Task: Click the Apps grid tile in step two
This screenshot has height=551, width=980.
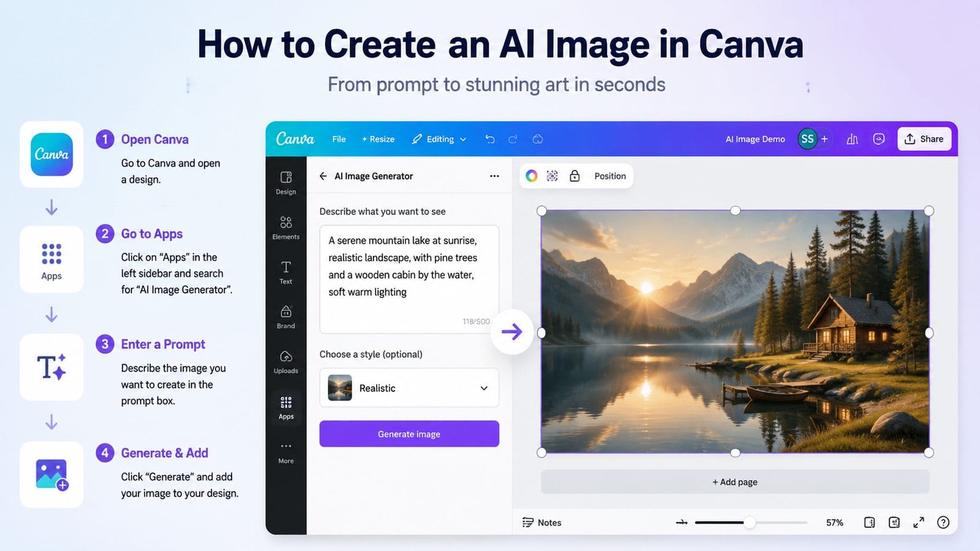Action: [x=51, y=260]
